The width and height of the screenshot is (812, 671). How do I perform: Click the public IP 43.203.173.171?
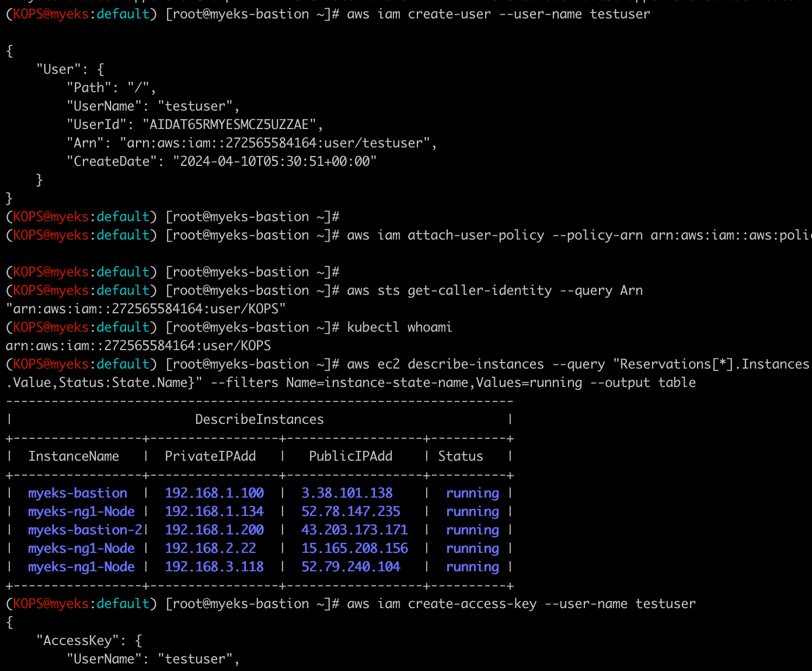(355, 530)
